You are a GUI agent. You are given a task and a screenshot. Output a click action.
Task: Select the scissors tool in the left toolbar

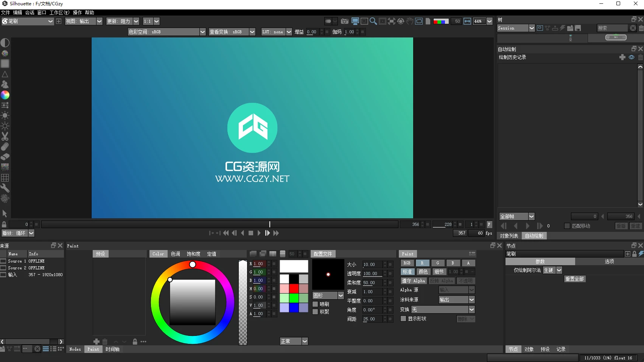click(5, 137)
